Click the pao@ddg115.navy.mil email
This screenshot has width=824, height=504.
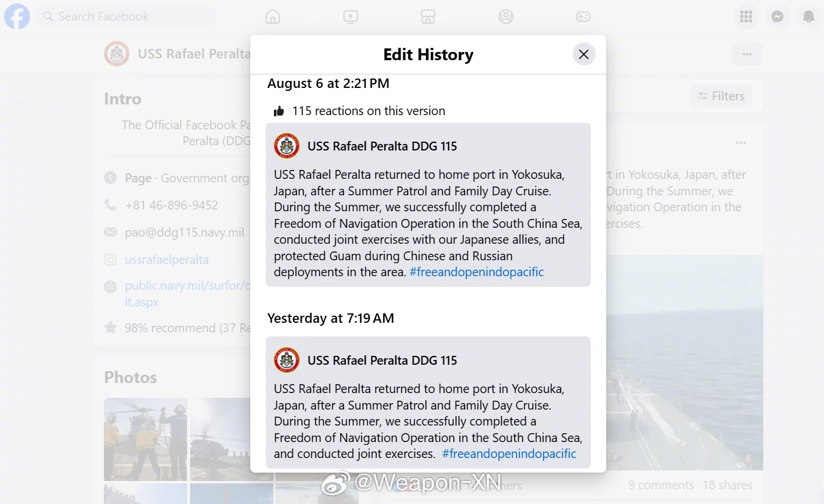click(x=184, y=233)
